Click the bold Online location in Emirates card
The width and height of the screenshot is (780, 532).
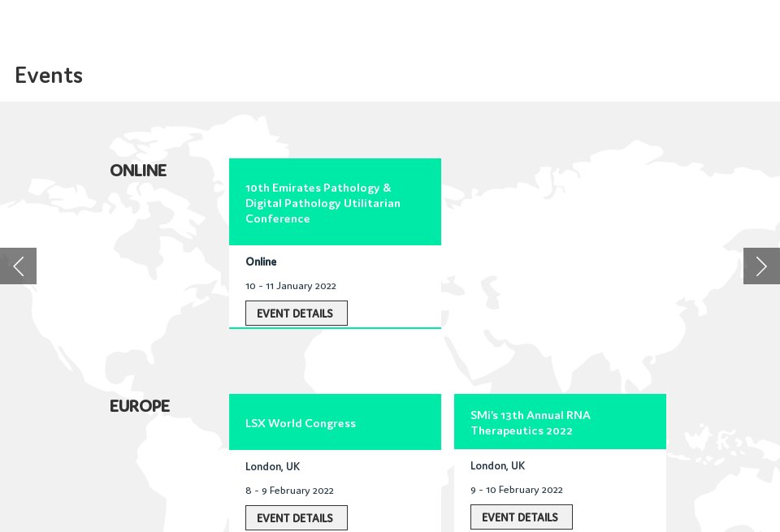click(261, 262)
